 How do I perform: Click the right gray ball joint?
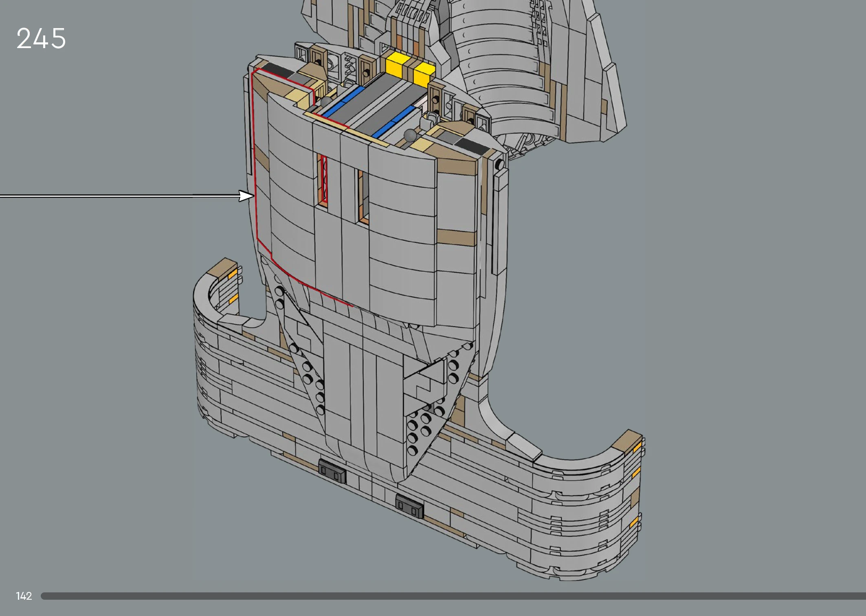410,136
